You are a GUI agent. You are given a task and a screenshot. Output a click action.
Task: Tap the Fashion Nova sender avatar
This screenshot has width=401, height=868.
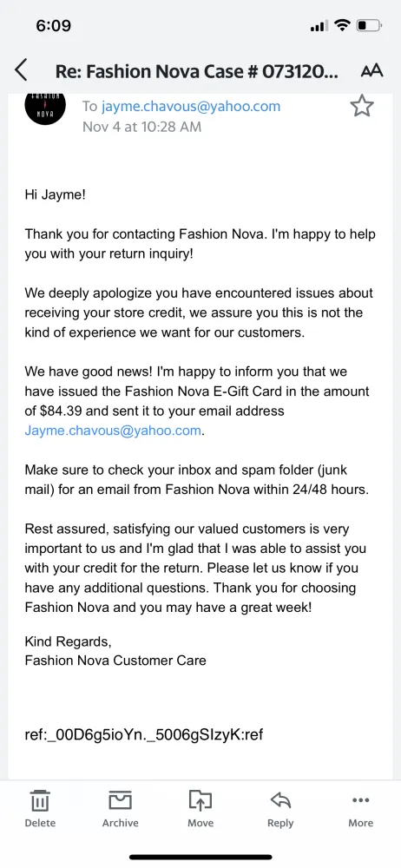pos(45,105)
